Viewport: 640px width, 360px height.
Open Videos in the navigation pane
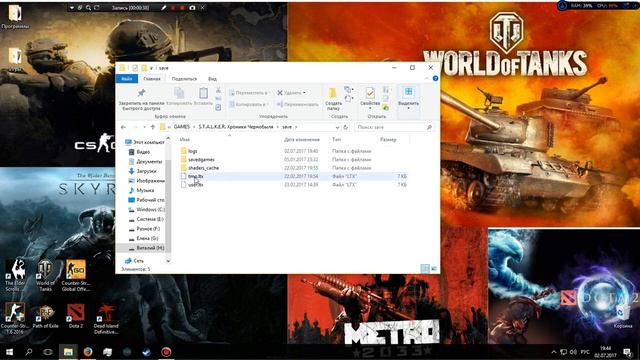(139, 152)
